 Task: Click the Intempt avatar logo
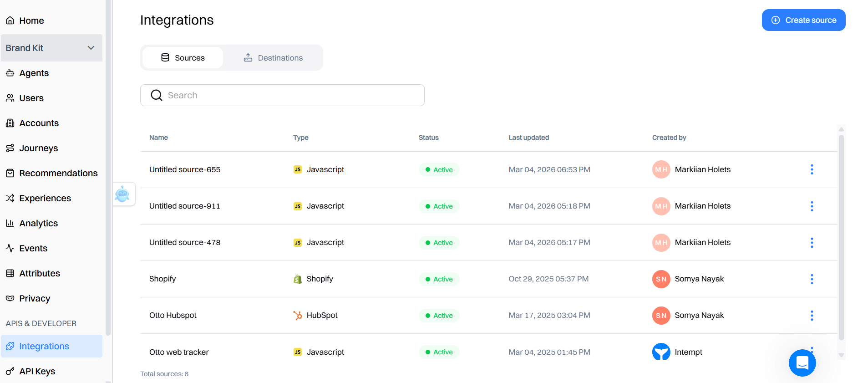point(661,352)
